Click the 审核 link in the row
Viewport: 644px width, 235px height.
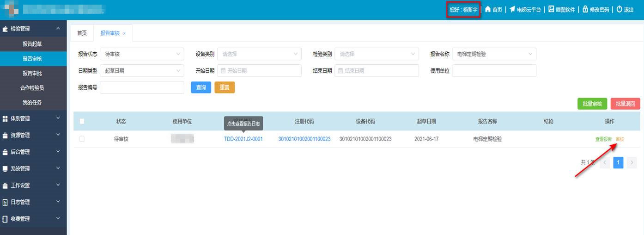point(620,139)
